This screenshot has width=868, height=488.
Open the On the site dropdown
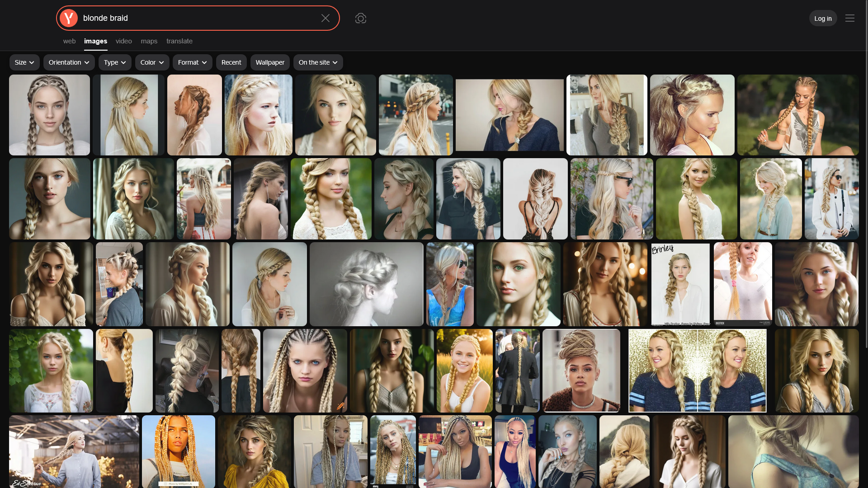click(318, 62)
